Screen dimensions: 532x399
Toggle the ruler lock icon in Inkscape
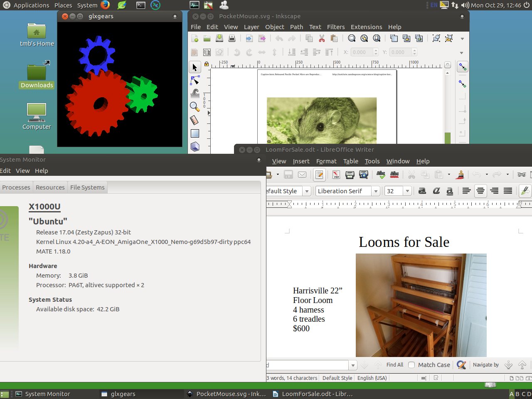tap(207, 64)
